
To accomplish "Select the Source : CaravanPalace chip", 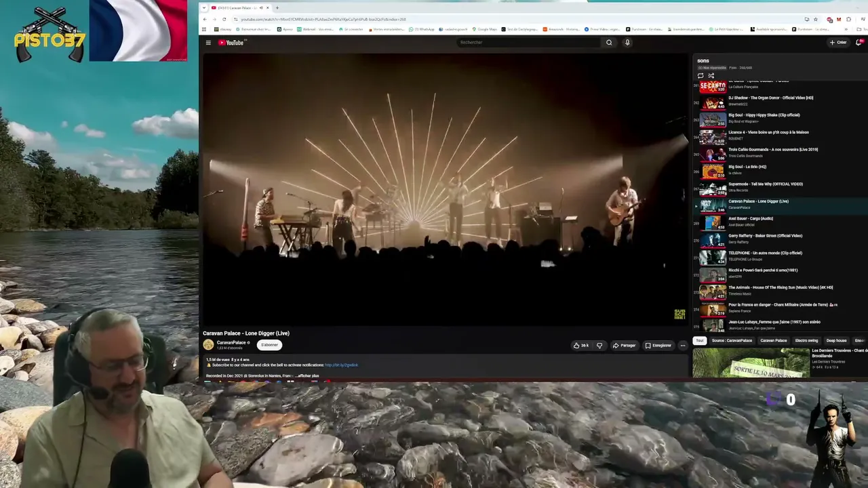I will click(x=732, y=340).
